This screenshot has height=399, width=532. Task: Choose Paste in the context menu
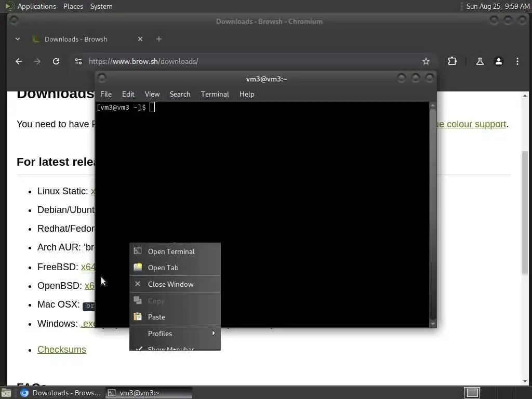coord(175,317)
